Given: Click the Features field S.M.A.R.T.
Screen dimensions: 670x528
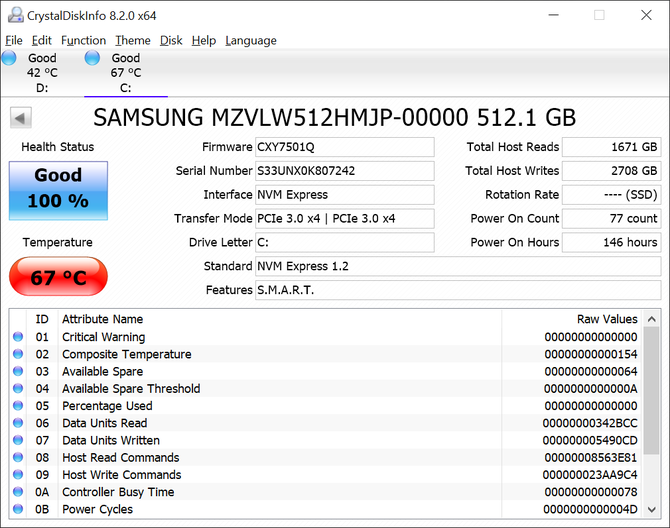Looking at the screenshot, I should click(458, 290).
